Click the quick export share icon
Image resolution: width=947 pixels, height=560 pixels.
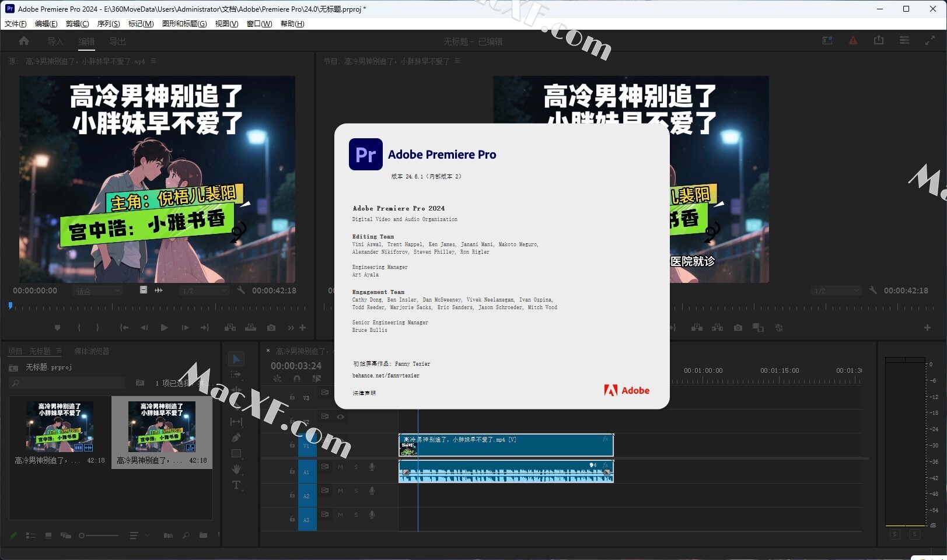(x=879, y=40)
